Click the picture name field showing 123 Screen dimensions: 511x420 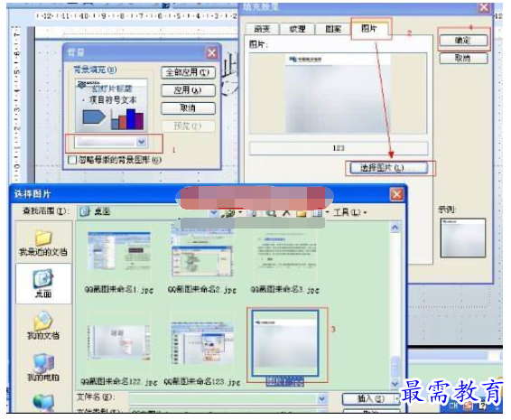point(339,148)
